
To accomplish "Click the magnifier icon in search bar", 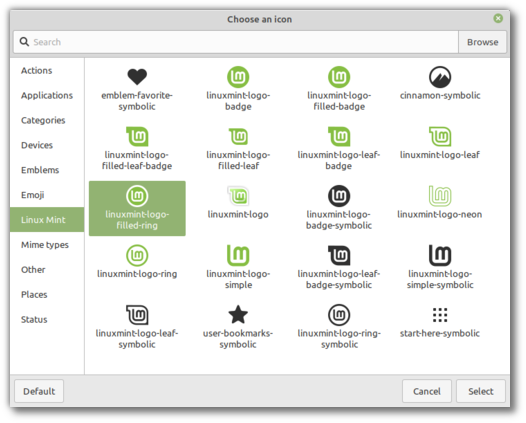I will (x=24, y=42).
